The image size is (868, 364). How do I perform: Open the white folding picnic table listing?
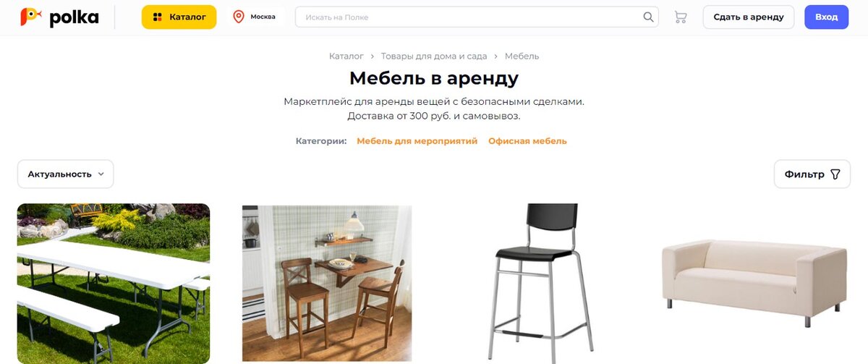point(114,284)
